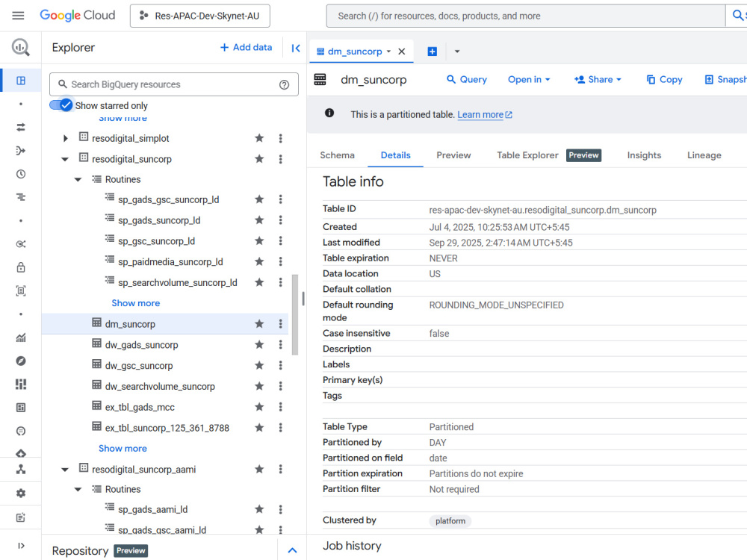Open the compass icon in left sidebar

(x=20, y=361)
